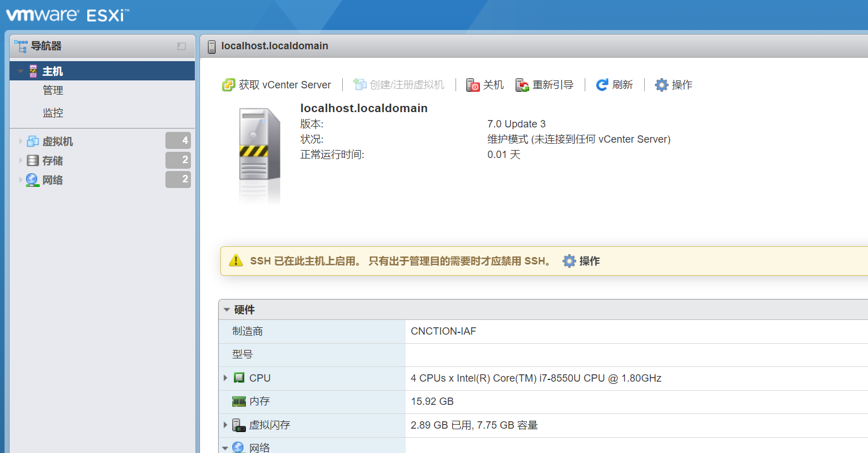Click the Get vCenter Server icon
Image resolution: width=868 pixels, height=453 pixels.
(228, 85)
